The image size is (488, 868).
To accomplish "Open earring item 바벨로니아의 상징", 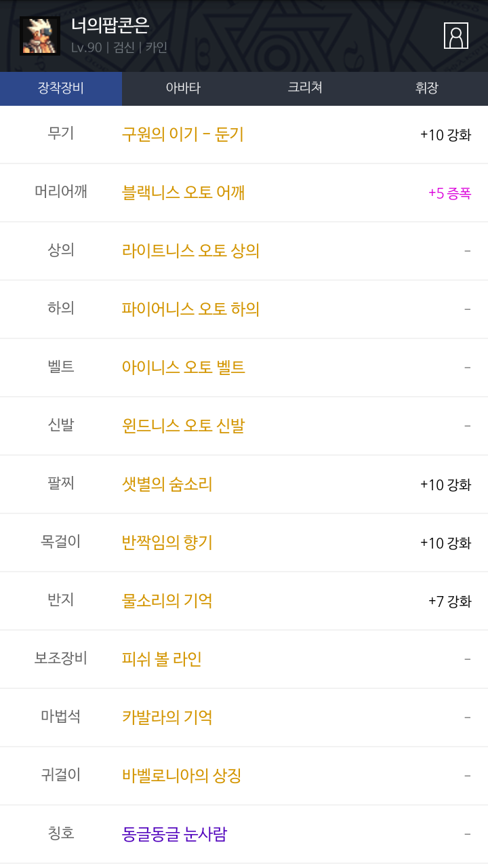I will tap(182, 776).
